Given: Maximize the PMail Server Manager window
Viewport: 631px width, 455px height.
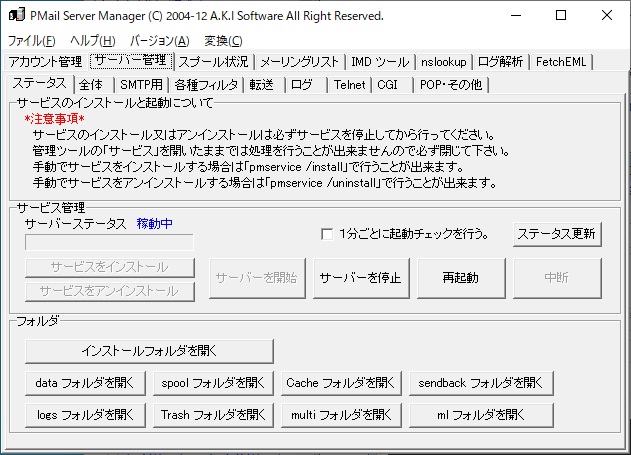Looking at the screenshot, I should pyautogui.click(x=561, y=15).
